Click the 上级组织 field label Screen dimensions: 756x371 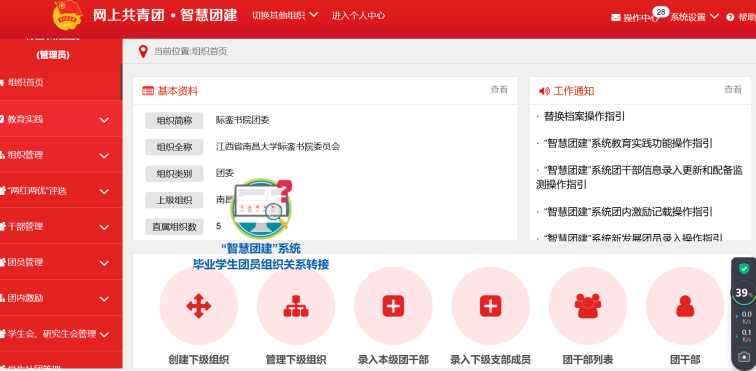point(174,200)
